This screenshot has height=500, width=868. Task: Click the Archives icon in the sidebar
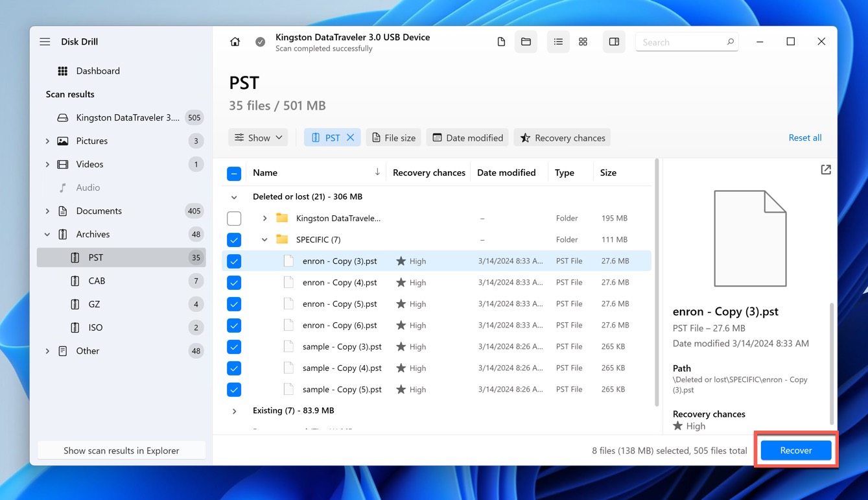tap(63, 234)
